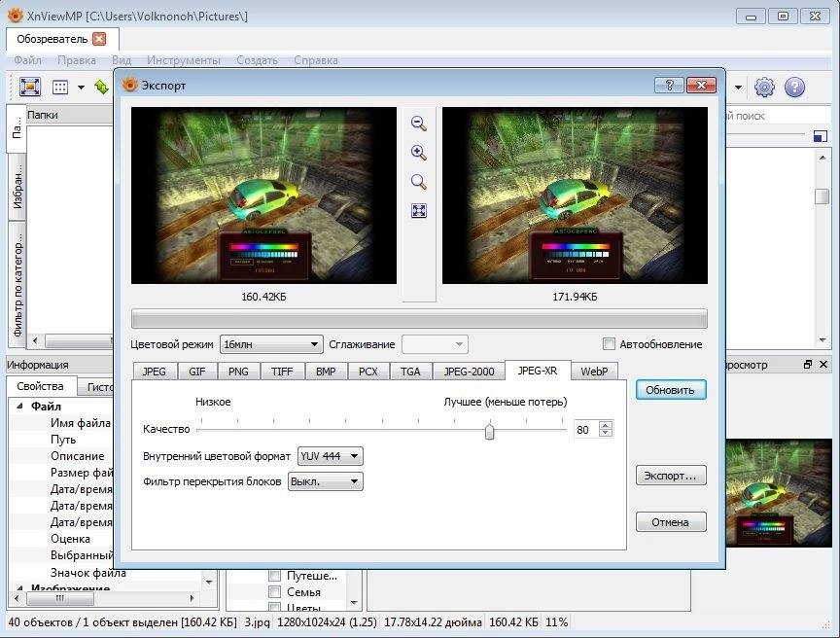Click the green refresh arrows toolbar icon

tap(102, 87)
